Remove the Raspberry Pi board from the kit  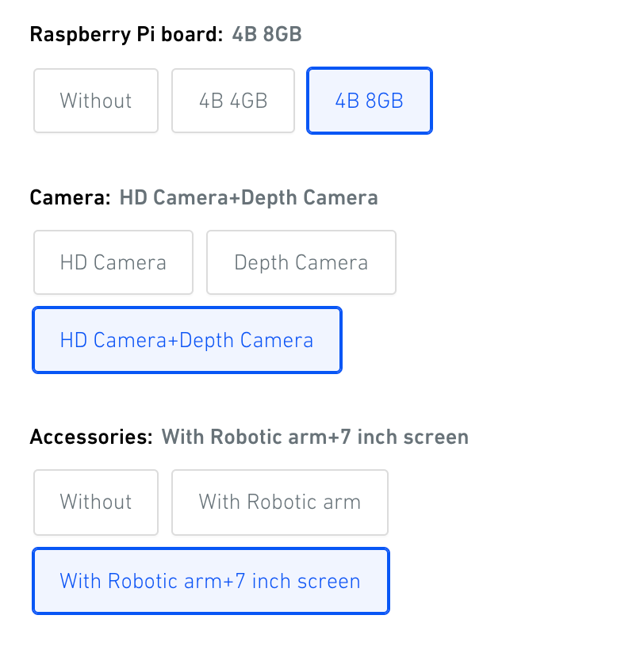[96, 101]
